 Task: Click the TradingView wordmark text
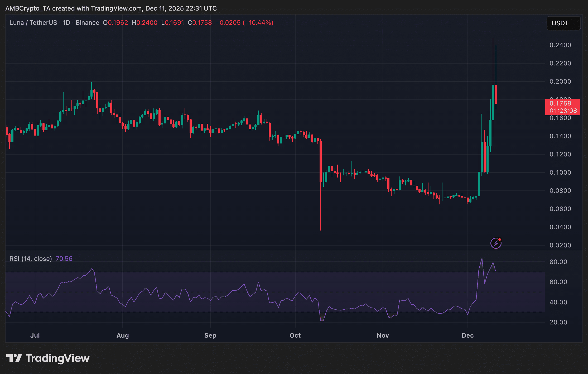tap(57, 358)
